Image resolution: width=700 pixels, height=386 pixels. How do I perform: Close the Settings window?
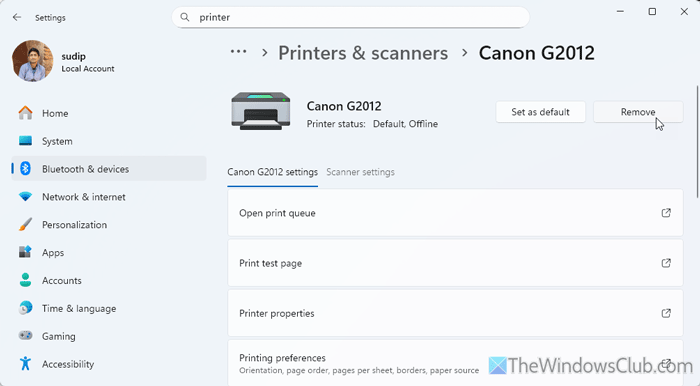tap(684, 12)
